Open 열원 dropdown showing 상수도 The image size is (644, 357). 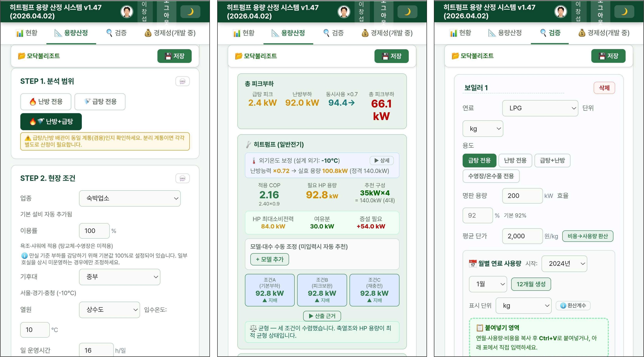click(x=110, y=310)
